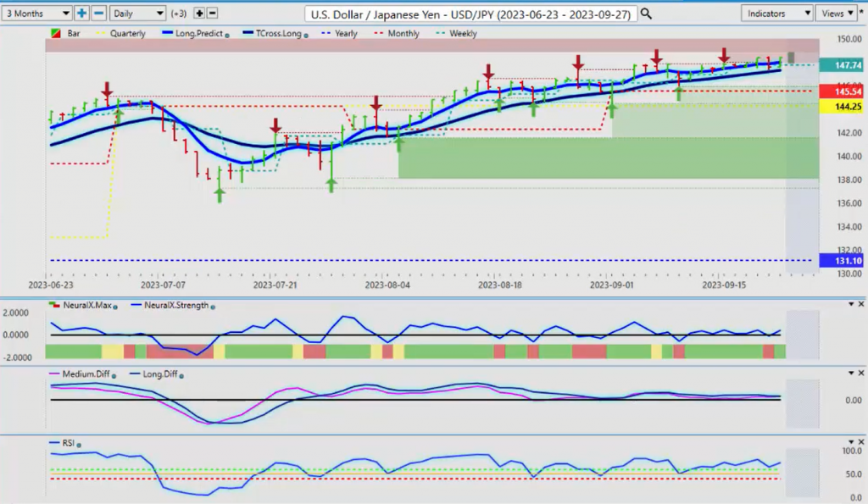Click the Bar legend red-green icon
This screenshot has height=504, width=868.
[x=56, y=34]
